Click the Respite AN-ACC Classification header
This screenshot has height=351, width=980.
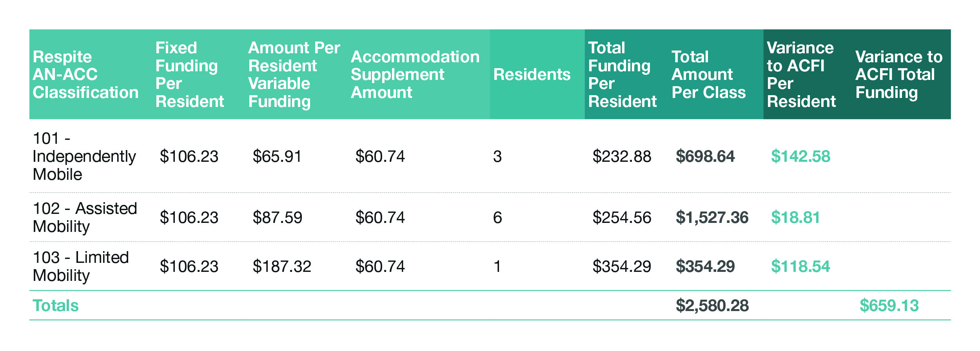point(85,74)
